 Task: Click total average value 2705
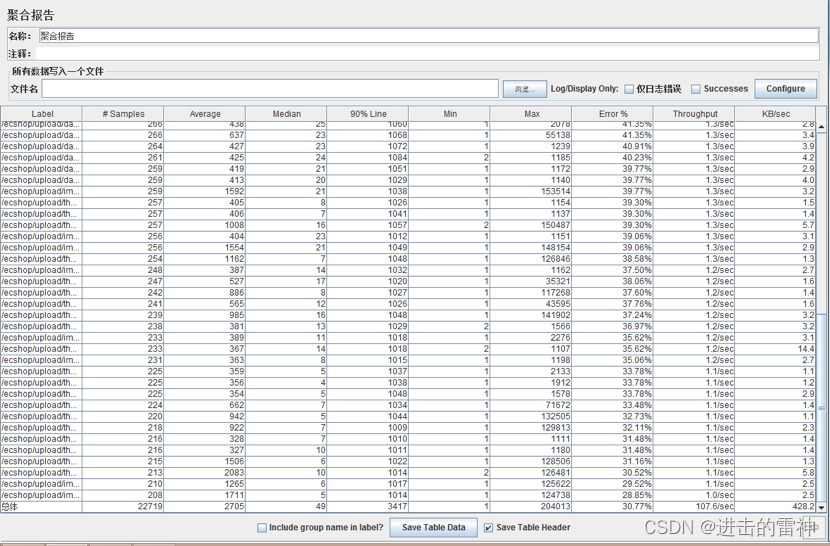pos(234,507)
